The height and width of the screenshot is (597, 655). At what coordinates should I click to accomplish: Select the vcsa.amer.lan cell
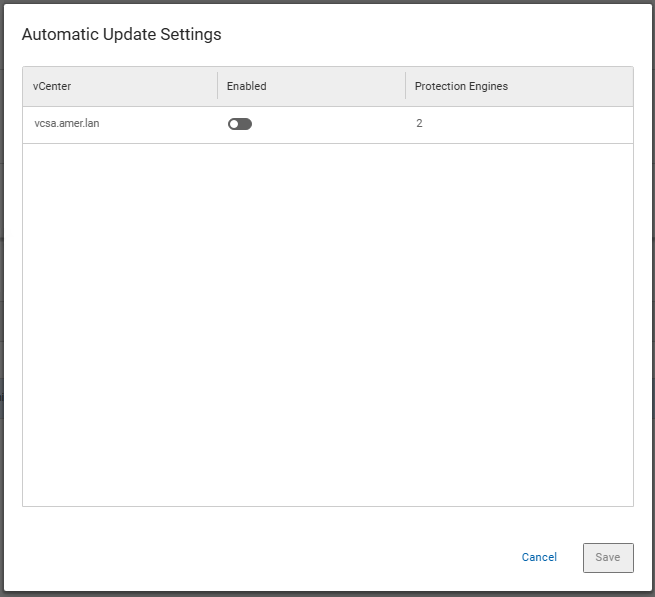67,124
